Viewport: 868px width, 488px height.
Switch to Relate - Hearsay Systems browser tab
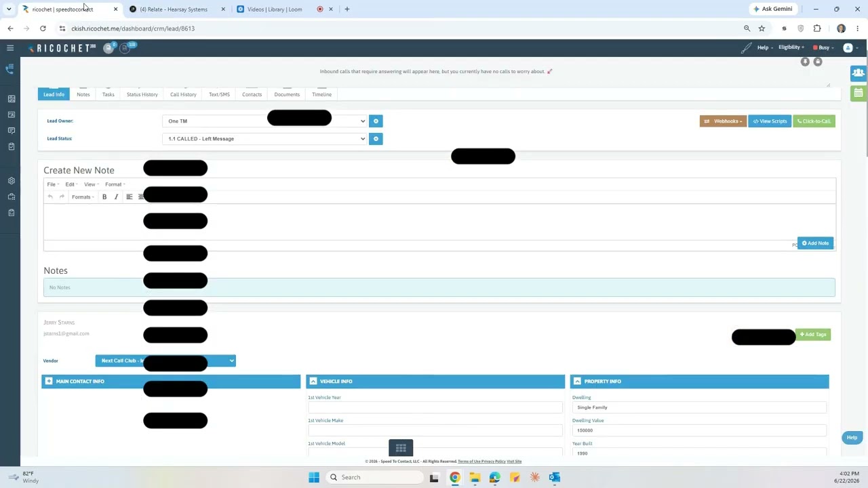(x=176, y=9)
